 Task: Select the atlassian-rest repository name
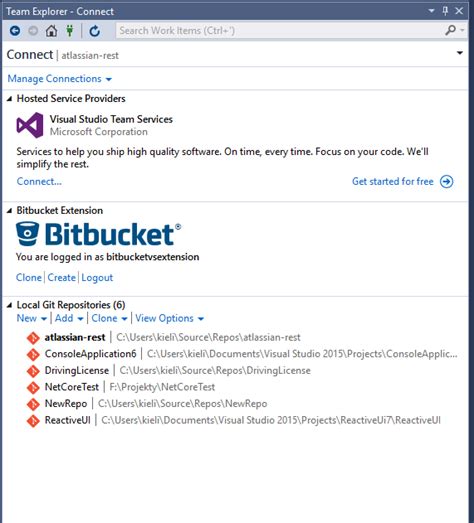(75, 337)
